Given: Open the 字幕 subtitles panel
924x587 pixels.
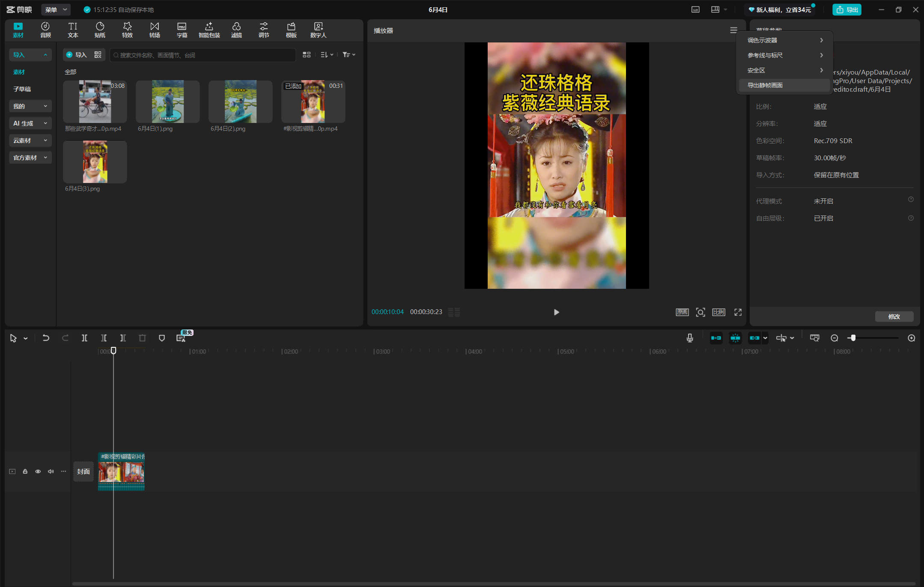Looking at the screenshot, I should (182, 30).
